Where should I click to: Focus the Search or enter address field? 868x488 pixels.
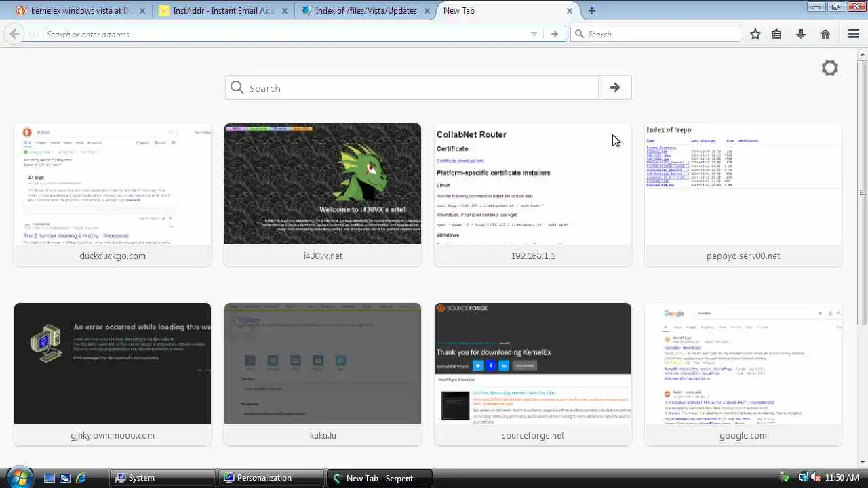[x=285, y=34]
